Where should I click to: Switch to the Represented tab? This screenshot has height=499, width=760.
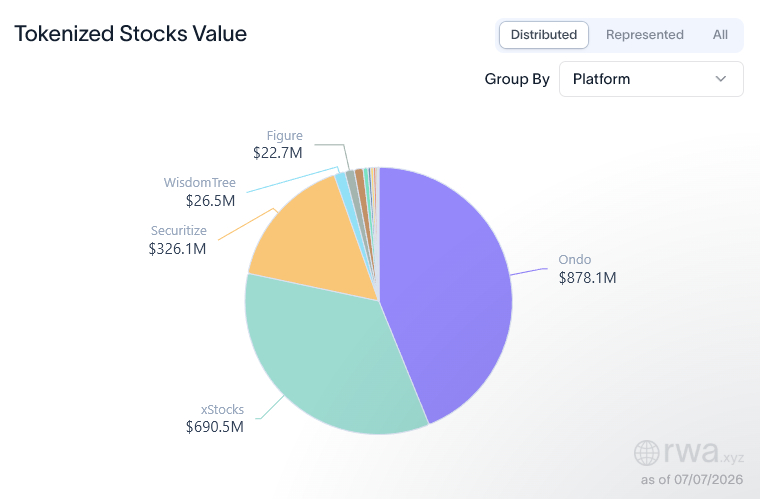pyautogui.click(x=645, y=35)
